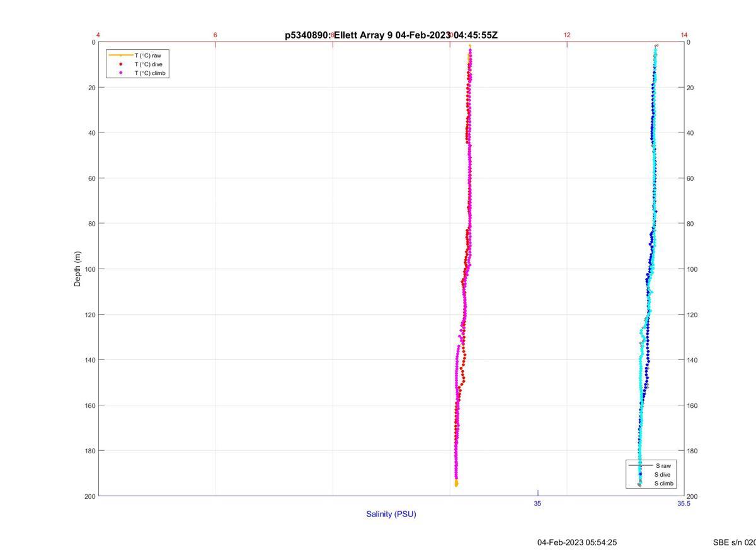Screen dimensions: 756x558
Task: Click the timestamp '04-Feb-2023 05:54:25'
Action: point(577,542)
